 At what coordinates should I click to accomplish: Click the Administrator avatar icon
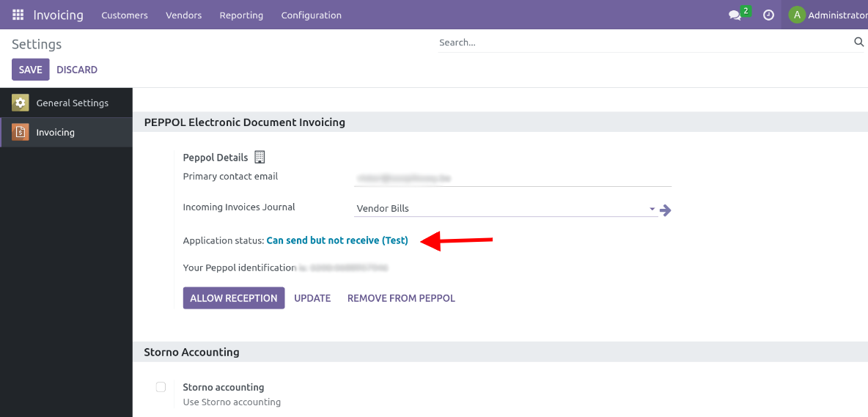tap(796, 15)
